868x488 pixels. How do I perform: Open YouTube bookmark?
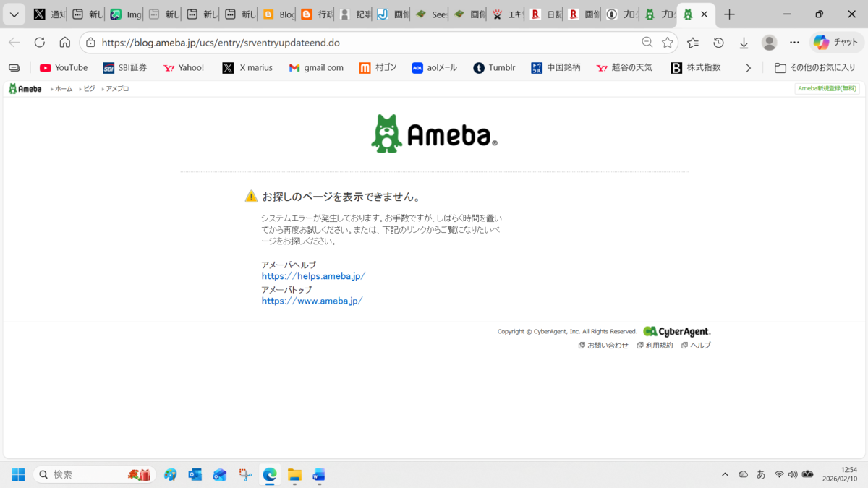[64, 67]
